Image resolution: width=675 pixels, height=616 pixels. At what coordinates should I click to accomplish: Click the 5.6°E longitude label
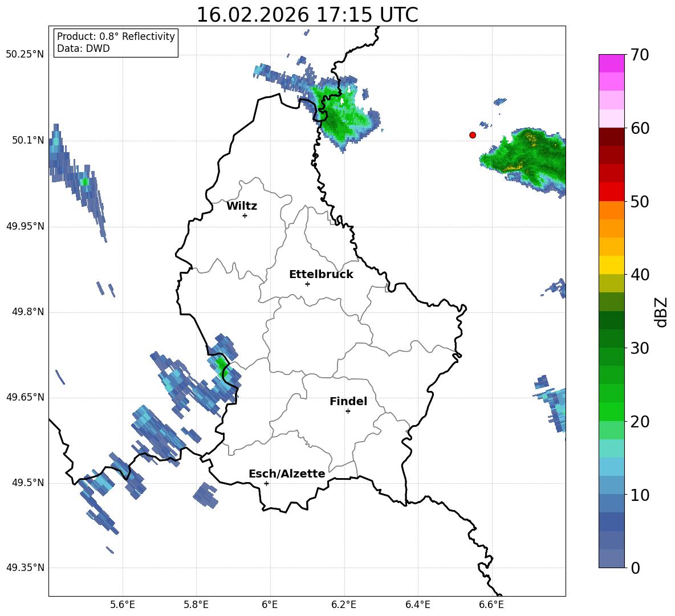pos(123,605)
